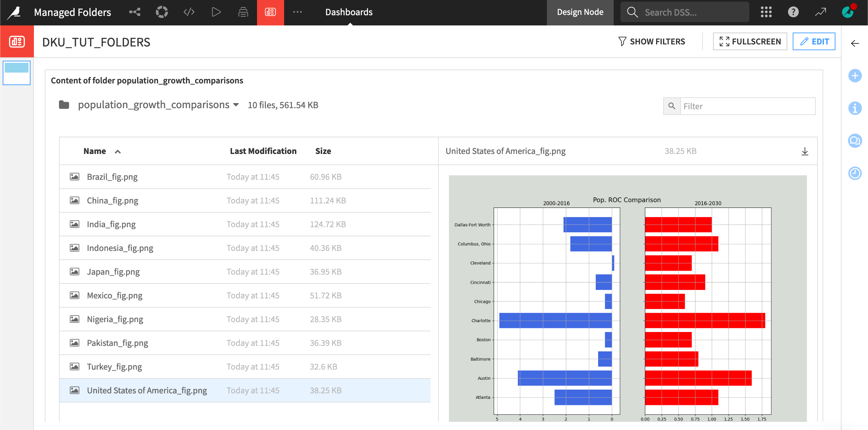
Task: Open the more options ellipsis menu
Action: [x=297, y=12]
